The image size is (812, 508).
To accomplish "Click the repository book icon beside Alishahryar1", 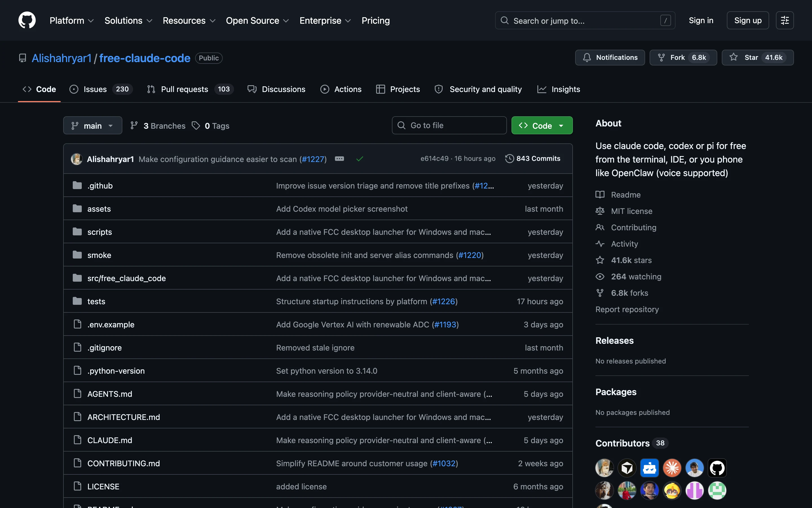I will click(23, 58).
